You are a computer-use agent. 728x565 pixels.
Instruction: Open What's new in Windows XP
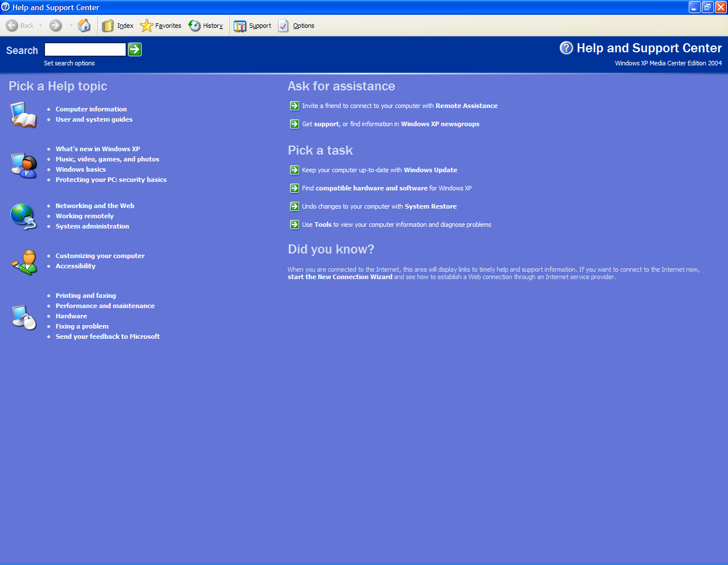[98, 149]
